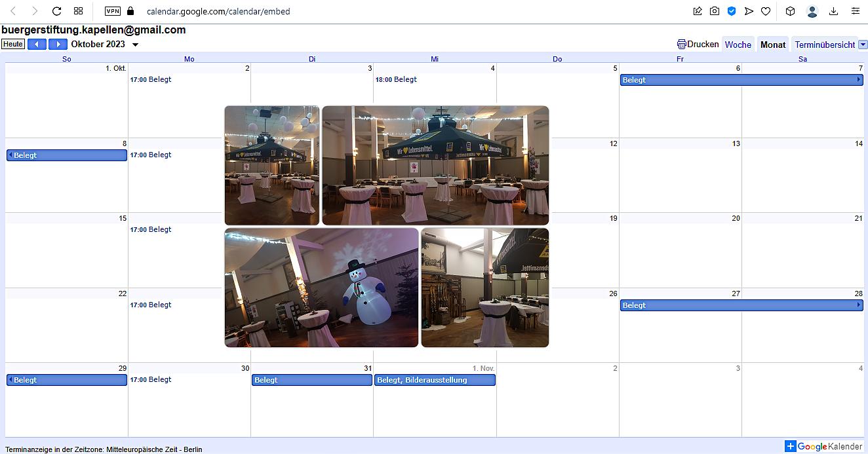Image resolution: width=868 pixels, height=454 pixels.
Task: Select the Monat view tab
Action: pos(773,44)
